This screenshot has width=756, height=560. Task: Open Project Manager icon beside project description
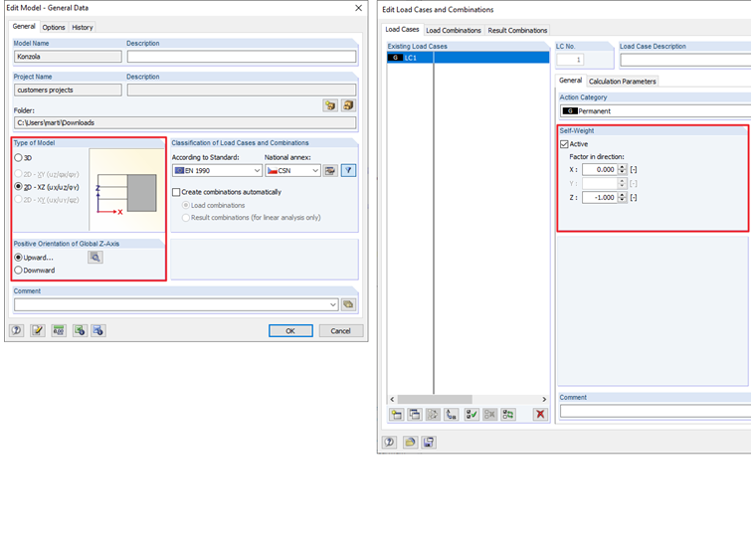click(330, 105)
